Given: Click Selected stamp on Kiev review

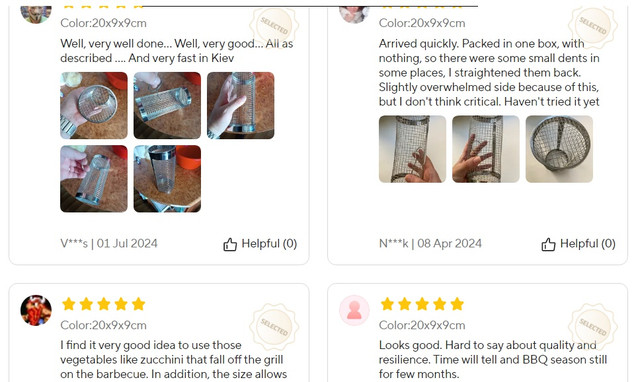Looking at the screenshot, I should [x=274, y=25].
